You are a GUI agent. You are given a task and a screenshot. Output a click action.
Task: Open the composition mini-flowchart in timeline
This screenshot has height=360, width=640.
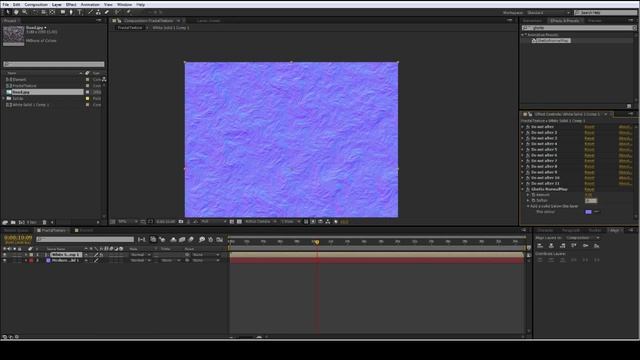click(142, 240)
